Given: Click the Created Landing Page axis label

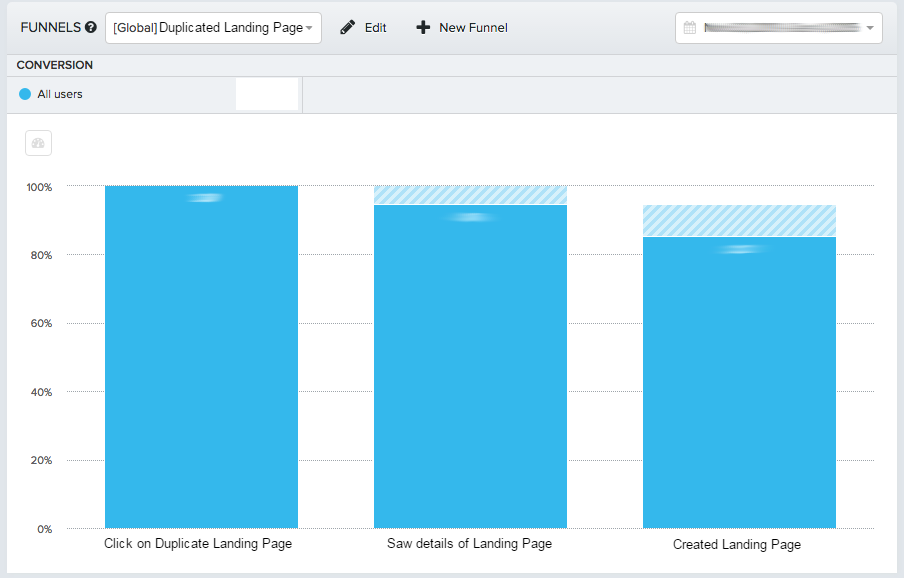Looking at the screenshot, I should [x=737, y=545].
